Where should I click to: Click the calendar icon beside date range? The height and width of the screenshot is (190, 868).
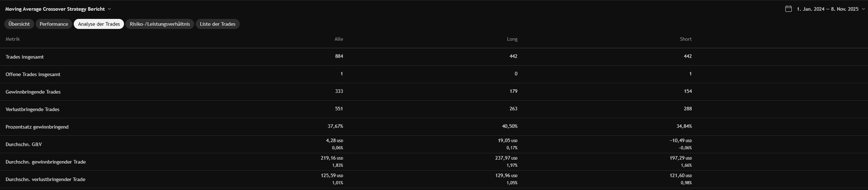(788, 9)
